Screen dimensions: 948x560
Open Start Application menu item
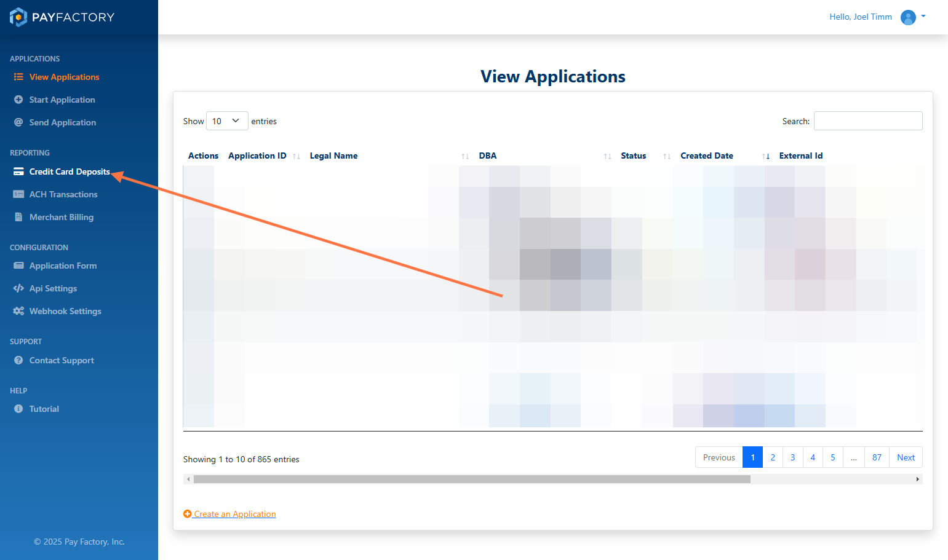(62, 100)
